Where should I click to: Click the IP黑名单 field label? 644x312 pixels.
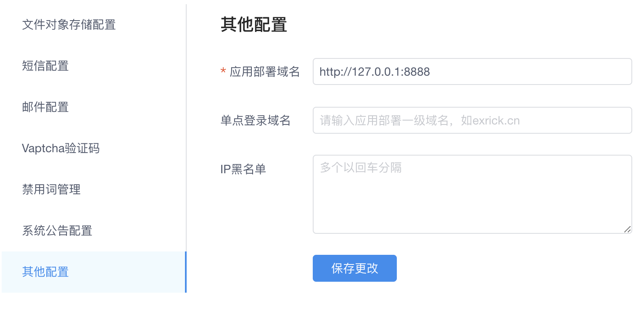pos(243,169)
